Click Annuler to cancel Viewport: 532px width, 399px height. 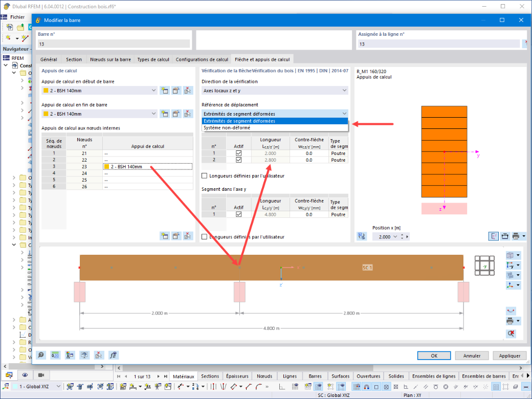472,356
